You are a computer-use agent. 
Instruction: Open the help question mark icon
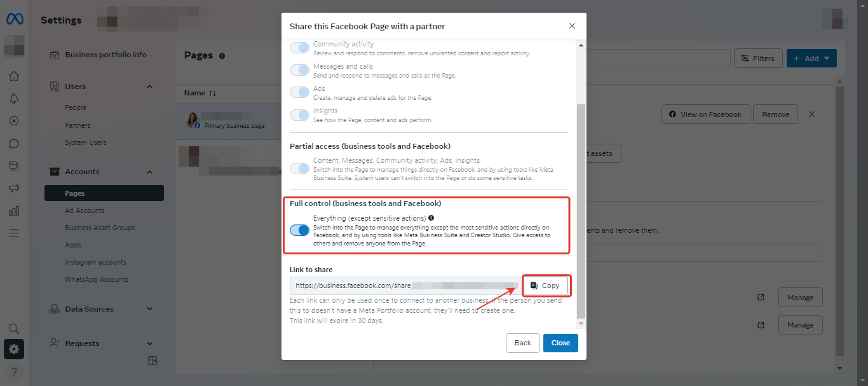pyautogui.click(x=14, y=371)
